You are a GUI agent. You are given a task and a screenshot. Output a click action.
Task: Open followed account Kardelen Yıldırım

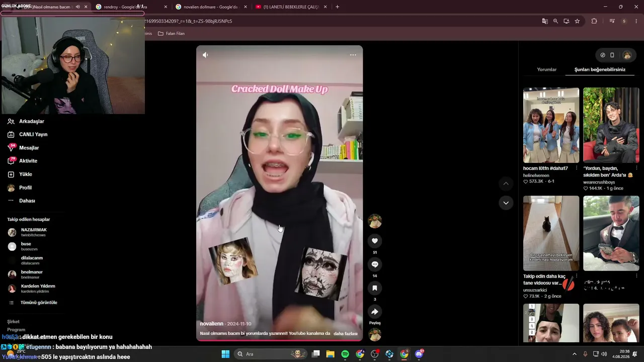pyautogui.click(x=38, y=289)
